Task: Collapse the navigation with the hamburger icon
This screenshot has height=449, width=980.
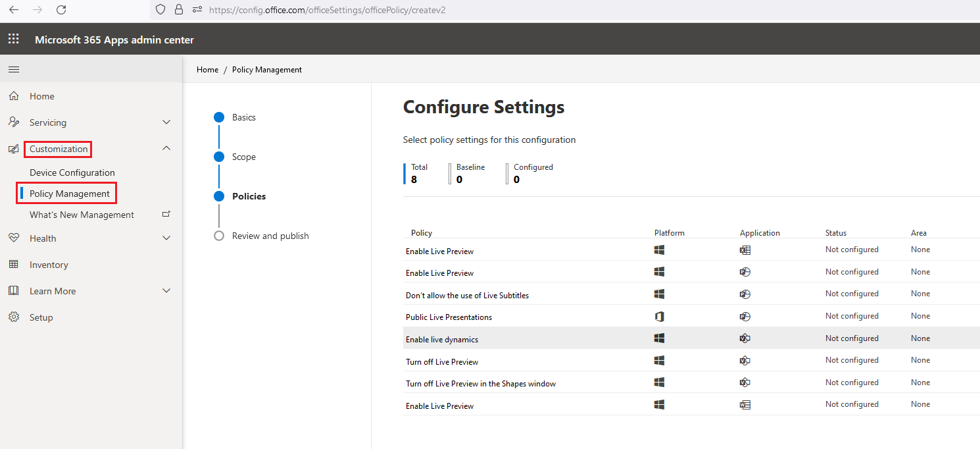Action: click(x=13, y=69)
